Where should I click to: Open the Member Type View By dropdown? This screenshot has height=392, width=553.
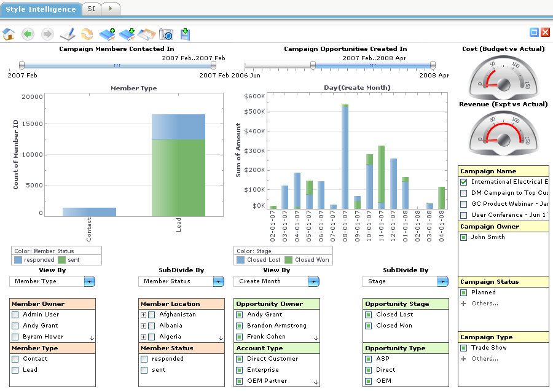(x=89, y=281)
